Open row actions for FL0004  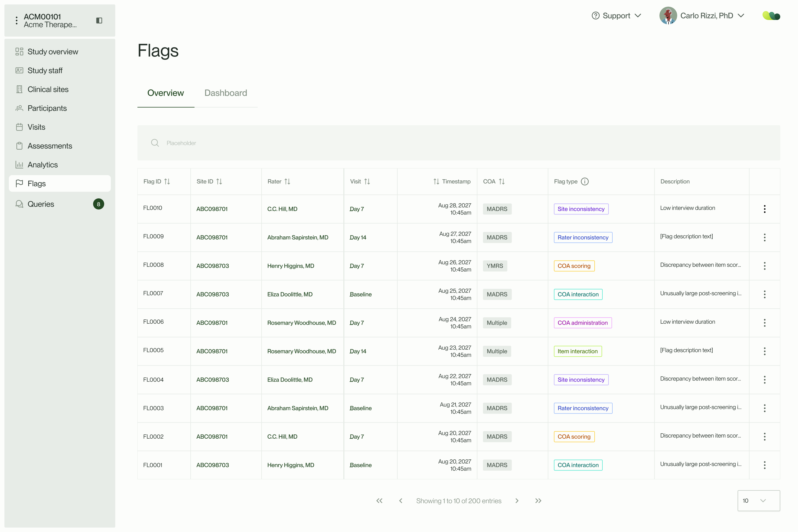(x=764, y=380)
